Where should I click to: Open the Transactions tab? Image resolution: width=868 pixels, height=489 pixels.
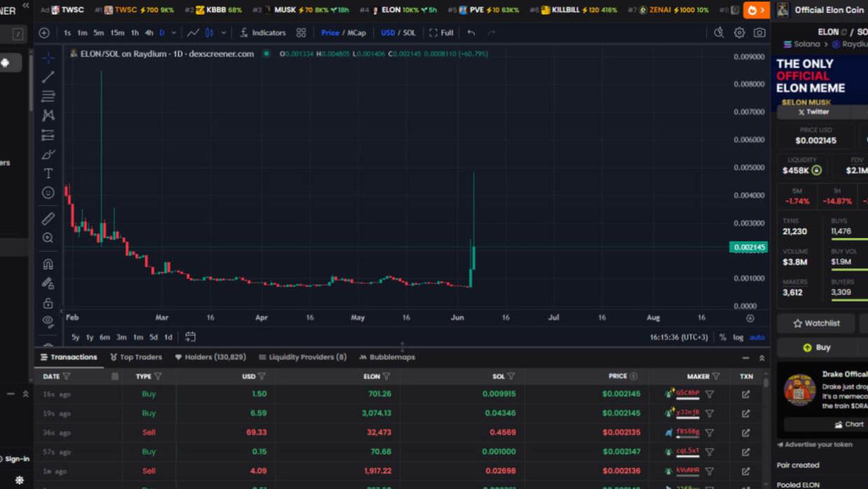tap(69, 357)
